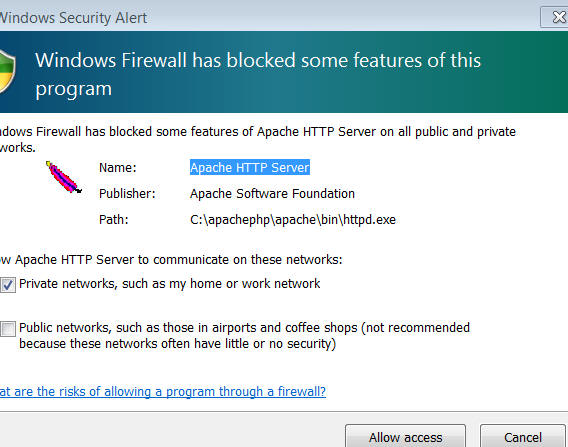Click Allow access button
568x447 pixels.
[405, 436]
